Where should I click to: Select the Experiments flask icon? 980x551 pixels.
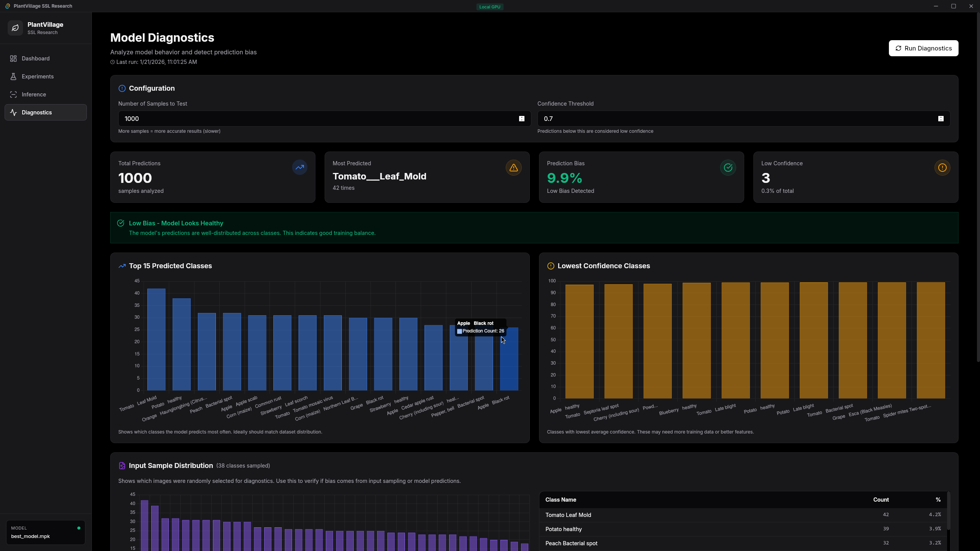pyautogui.click(x=13, y=77)
